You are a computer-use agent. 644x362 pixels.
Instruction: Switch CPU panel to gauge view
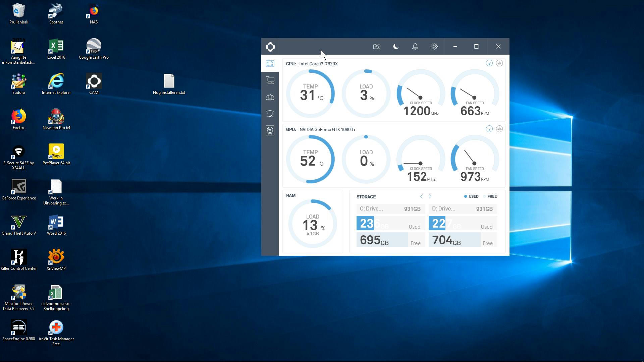click(x=489, y=63)
